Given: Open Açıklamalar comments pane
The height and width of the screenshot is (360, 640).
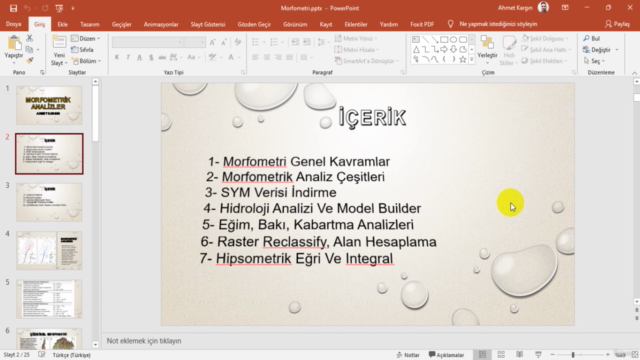Looking at the screenshot, I should (x=447, y=355).
